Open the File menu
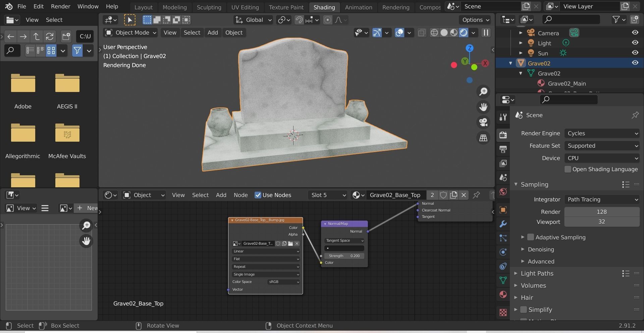 coord(21,6)
